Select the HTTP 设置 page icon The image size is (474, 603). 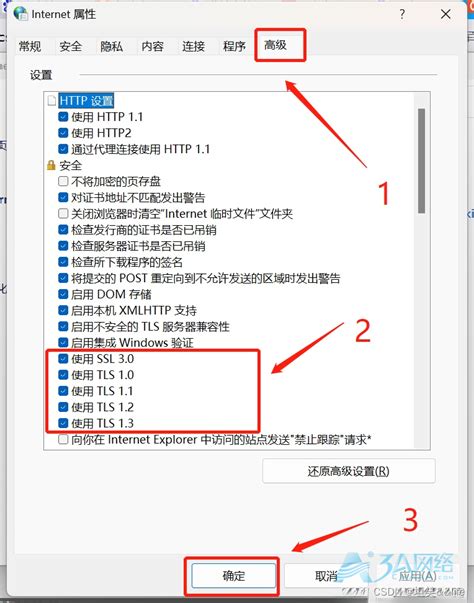tap(52, 101)
